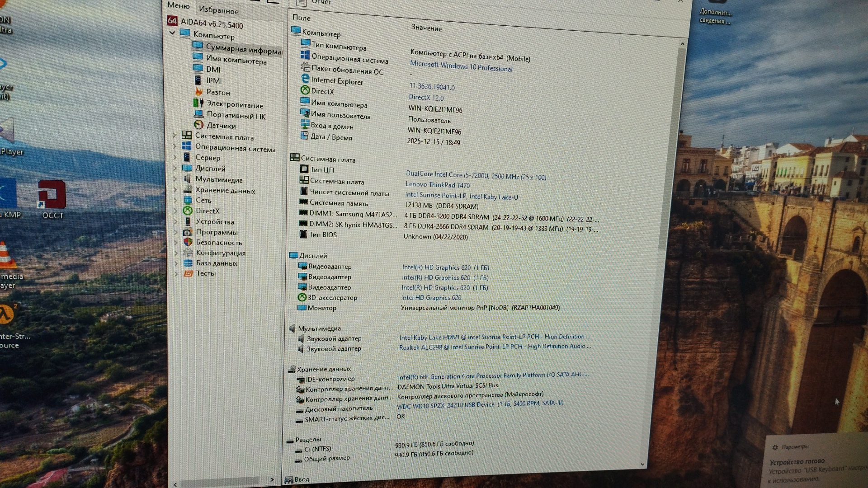
Task: Collapse the Компьютер tree node
Action: click(x=172, y=33)
